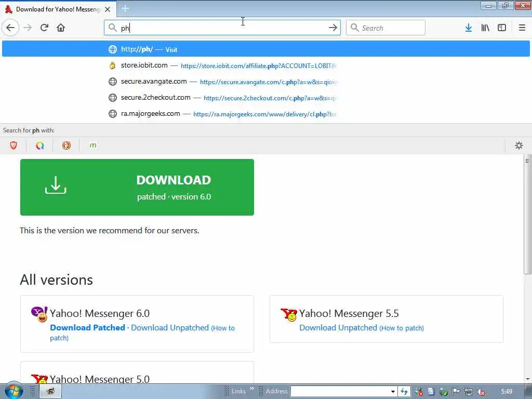The width and height of the screenshot is (532, 399).
Task: Click the Yahoo! Messenger 6.0 Download Patched link
Action: pos(87,328)
